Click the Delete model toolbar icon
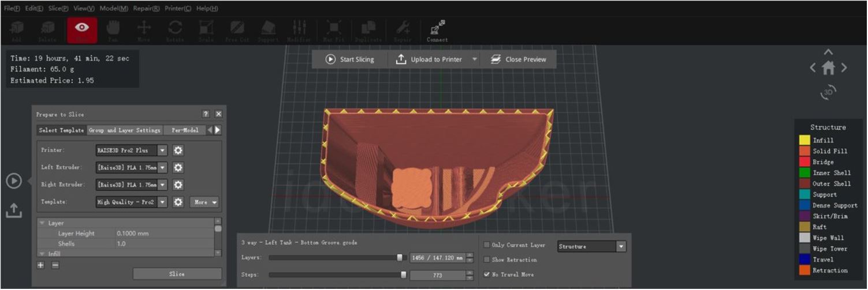868x290 pixels. [48, 30]
